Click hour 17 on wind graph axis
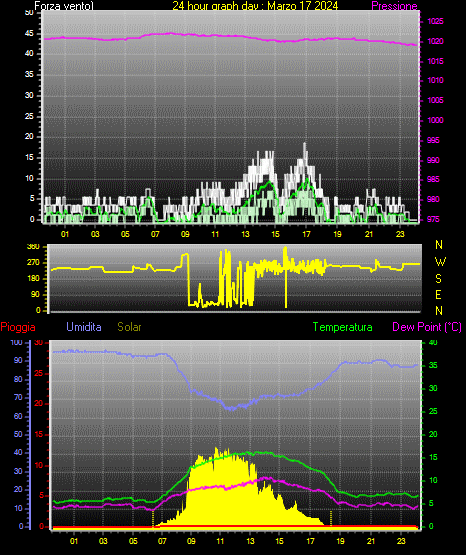 click(x=306, y=234)
